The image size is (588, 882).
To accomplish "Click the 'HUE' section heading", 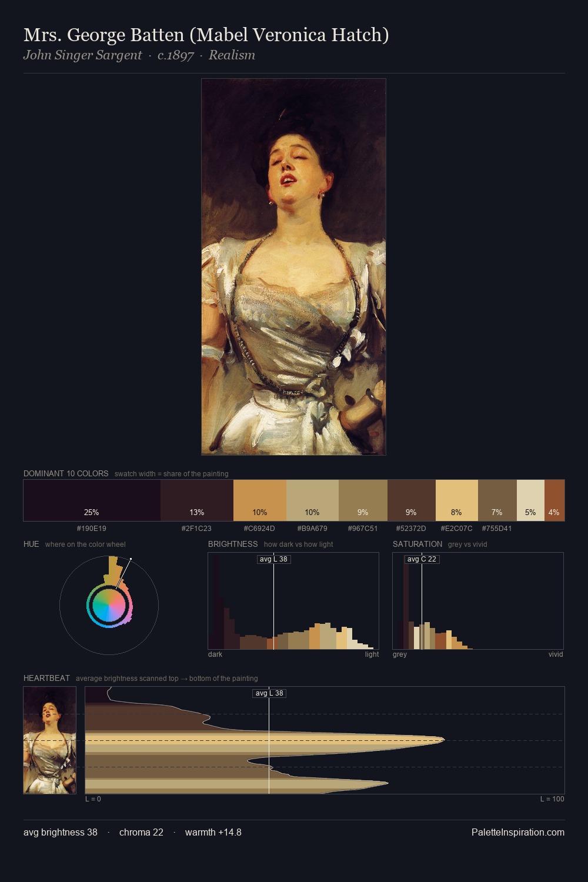I will [x=31, y=544].
